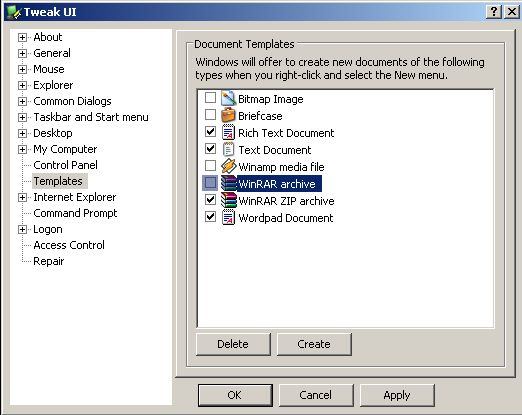Expand the General tree node

pos(22,53)
